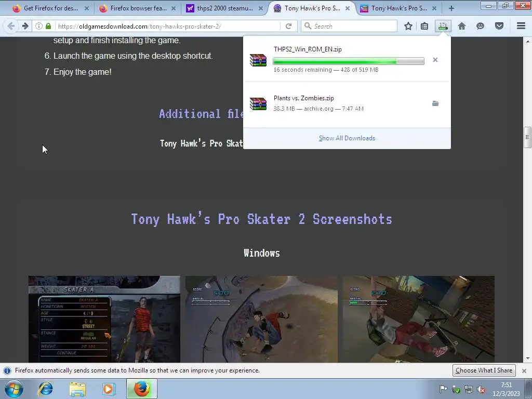Image resolution: width=532 pixels, height=399 pixels.
Task: Click the Tony Hawk's Pro Skater 2 Screenshots heading
Action: [x=262, y=219]
